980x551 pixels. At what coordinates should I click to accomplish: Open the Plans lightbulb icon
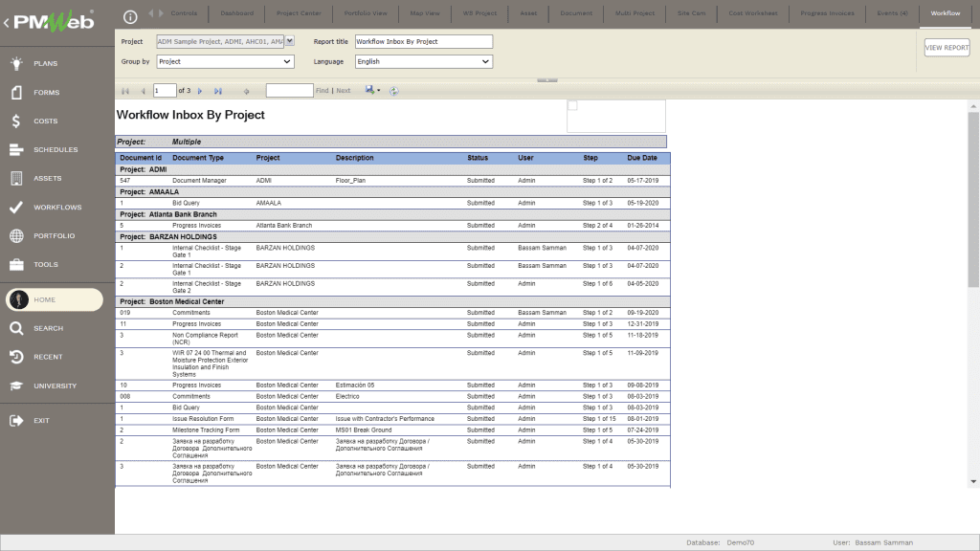click(17, 63)
